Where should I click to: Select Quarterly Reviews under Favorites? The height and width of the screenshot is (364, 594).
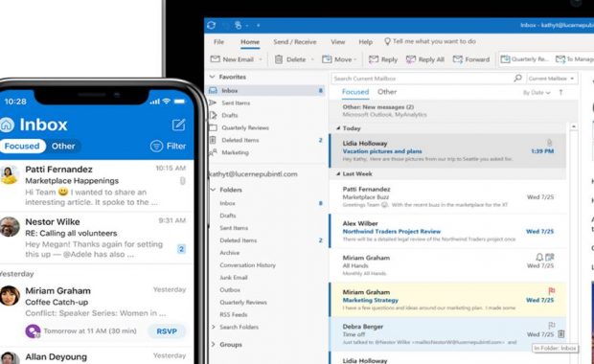point(245,127)
